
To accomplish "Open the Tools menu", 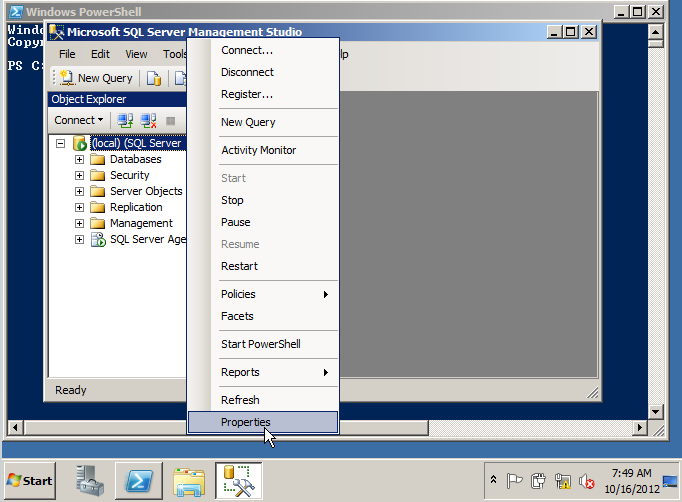I will point(174,54).
